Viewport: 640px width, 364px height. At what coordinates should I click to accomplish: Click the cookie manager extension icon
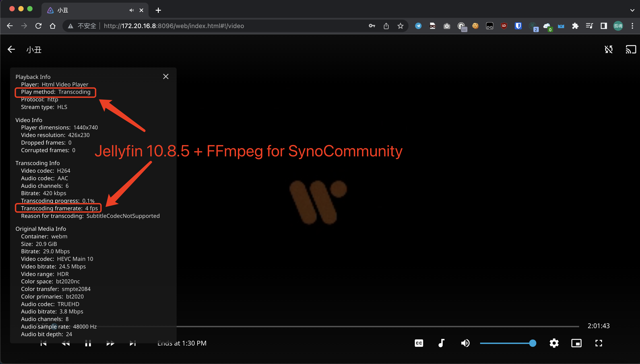tap(475, 26)
